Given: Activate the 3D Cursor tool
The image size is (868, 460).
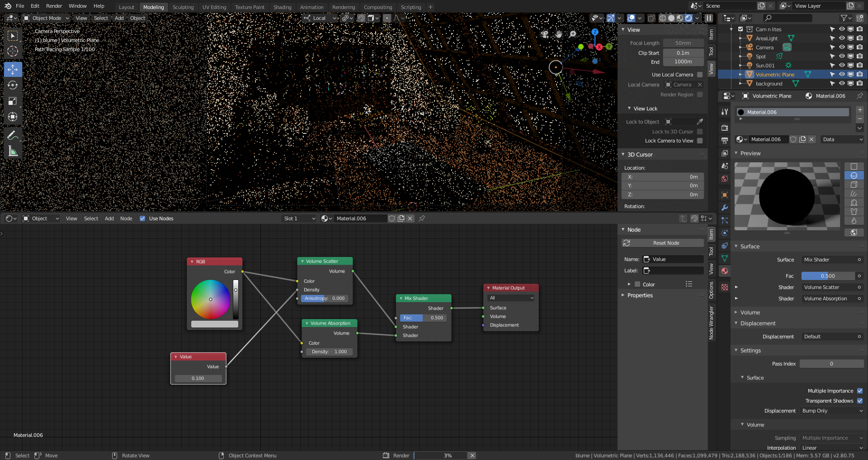Looking at the screenshot, I should click(13, 51).
